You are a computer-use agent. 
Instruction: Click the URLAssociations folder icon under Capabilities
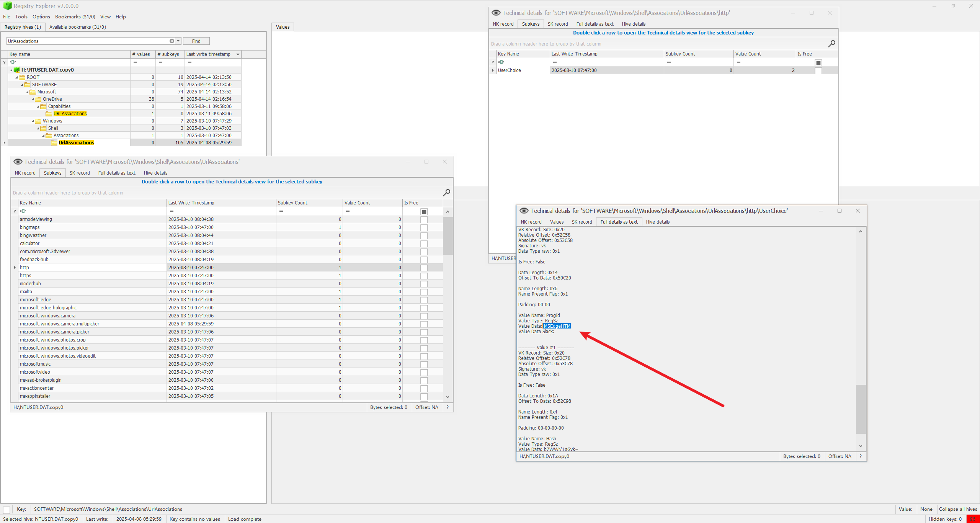(49, 114)
